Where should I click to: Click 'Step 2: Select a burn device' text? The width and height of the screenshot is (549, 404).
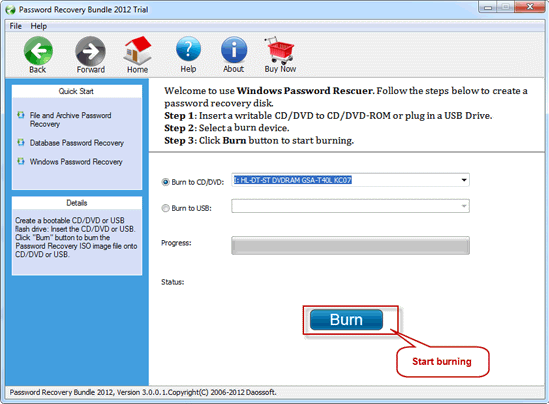(227, 128)
